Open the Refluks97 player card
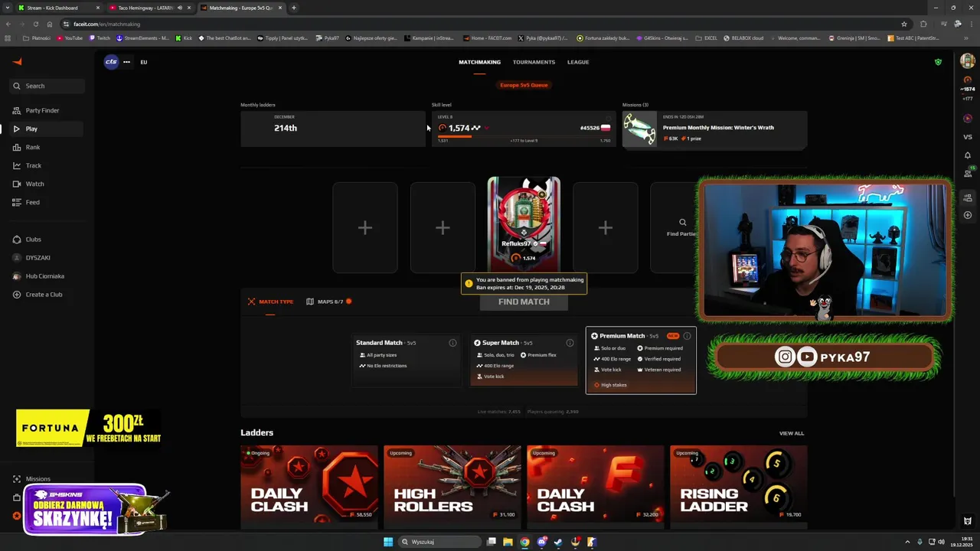 click(x=524, y=223)
